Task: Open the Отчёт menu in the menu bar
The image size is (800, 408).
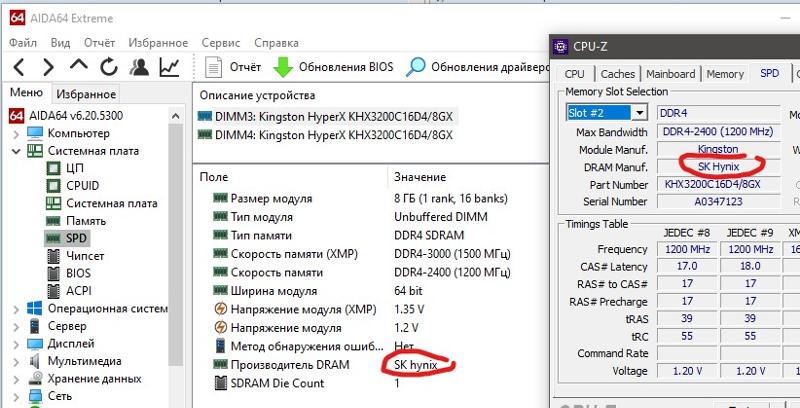Action: click(x=99, y=43)
